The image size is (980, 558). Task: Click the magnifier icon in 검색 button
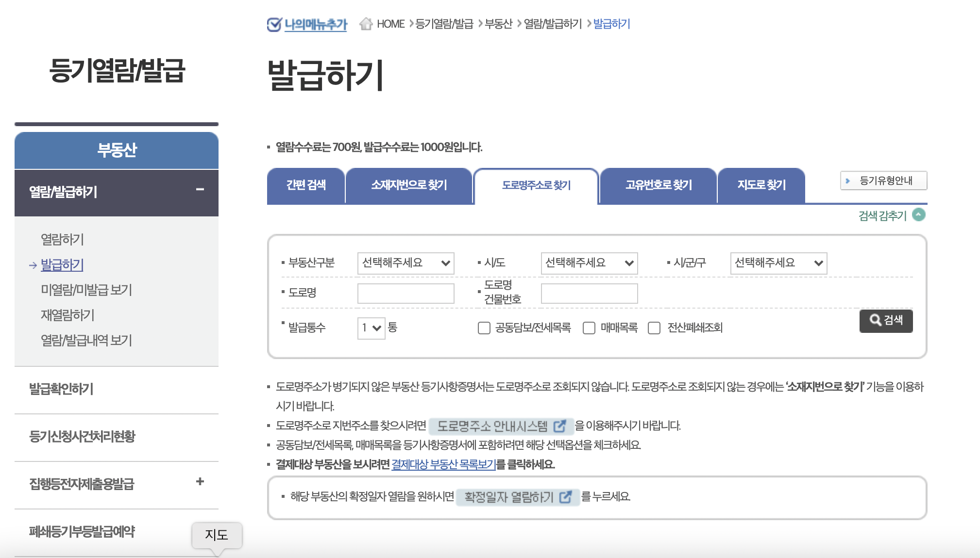(x=875, y=320)
